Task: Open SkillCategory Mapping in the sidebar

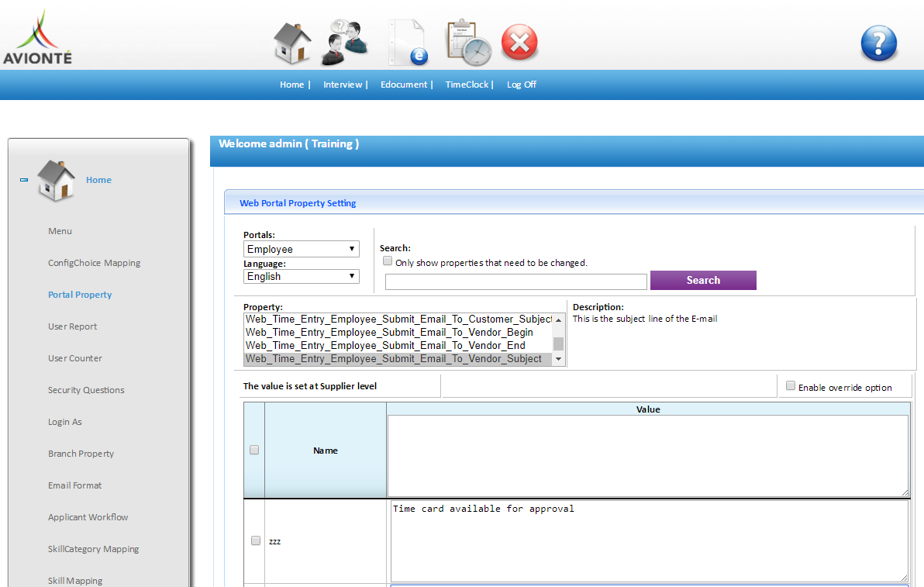Action: [93, 549]
